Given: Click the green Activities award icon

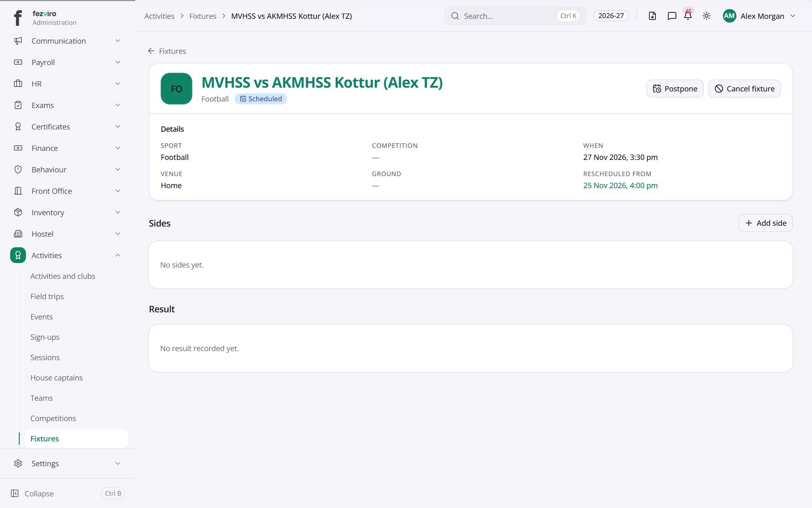Looking at the screenshot, I should point(18,255).
